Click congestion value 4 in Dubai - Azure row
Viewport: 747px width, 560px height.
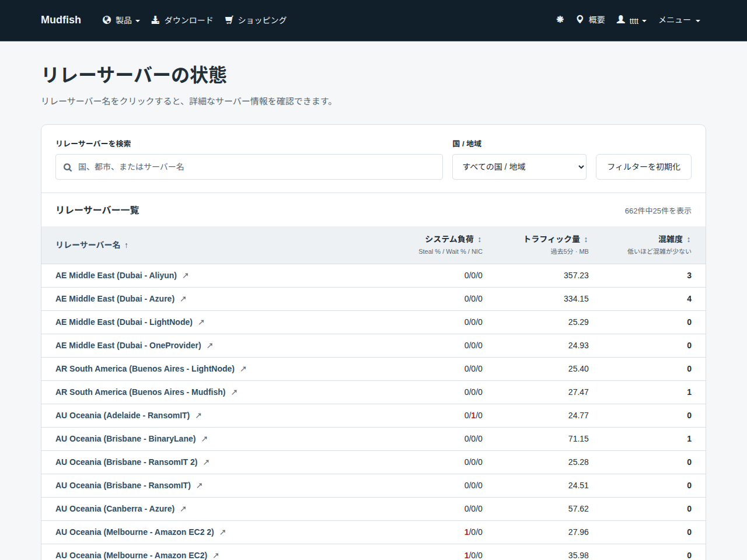[689, 299]
